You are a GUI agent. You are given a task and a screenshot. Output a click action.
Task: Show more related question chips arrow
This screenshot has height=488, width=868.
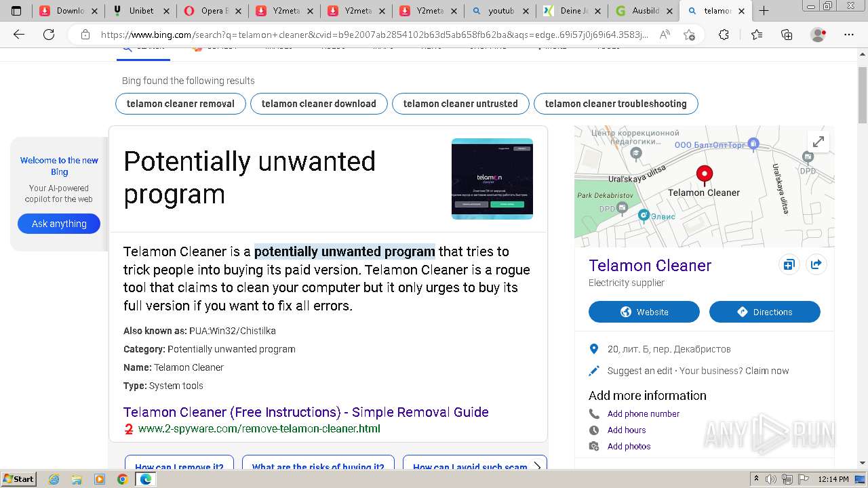pos(537,466)
